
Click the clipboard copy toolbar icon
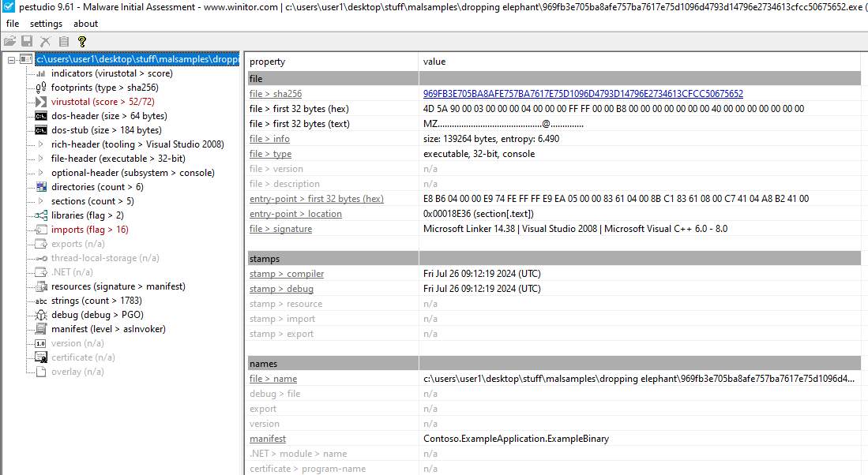(64, 42)
